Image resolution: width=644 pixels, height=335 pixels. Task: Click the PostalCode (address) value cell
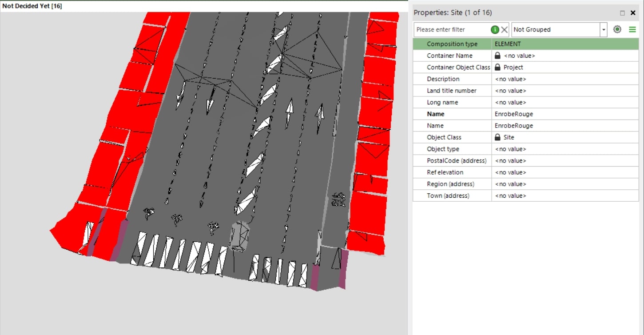564,160
